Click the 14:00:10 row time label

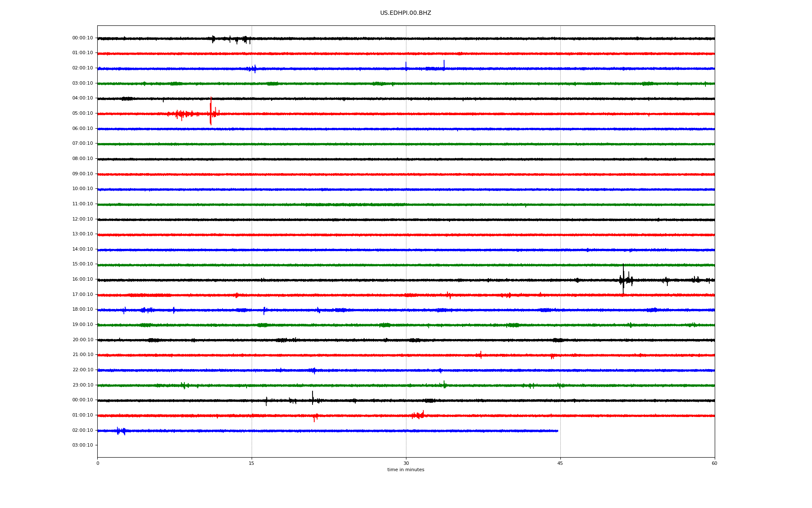[x=82, y=249]
